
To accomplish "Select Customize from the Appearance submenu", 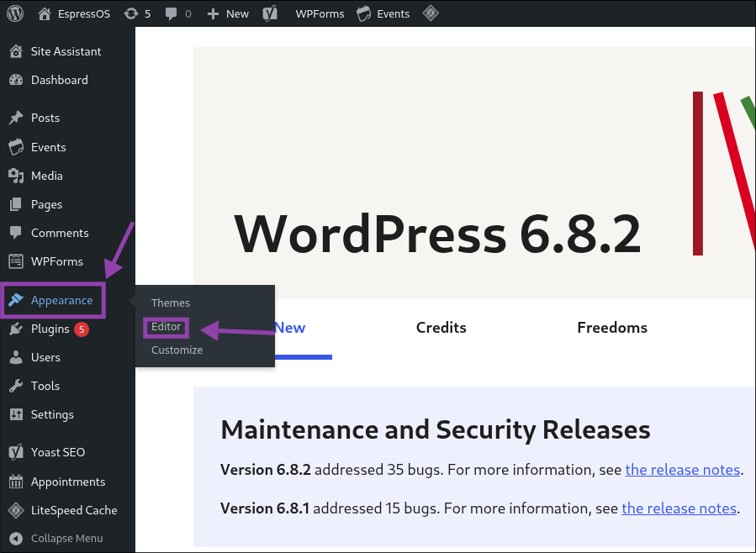I will pos(177,350).
